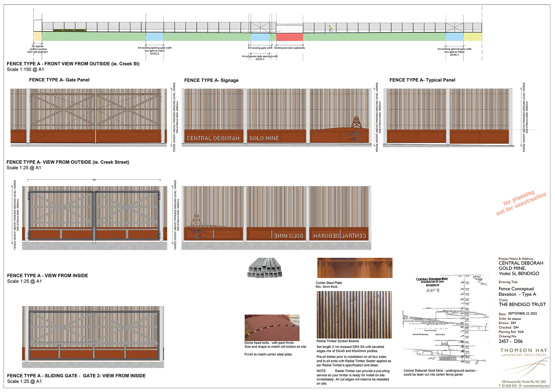Click the drawing number '2457 - D06'
Screen dimensions: 555x392
(511, 341)
